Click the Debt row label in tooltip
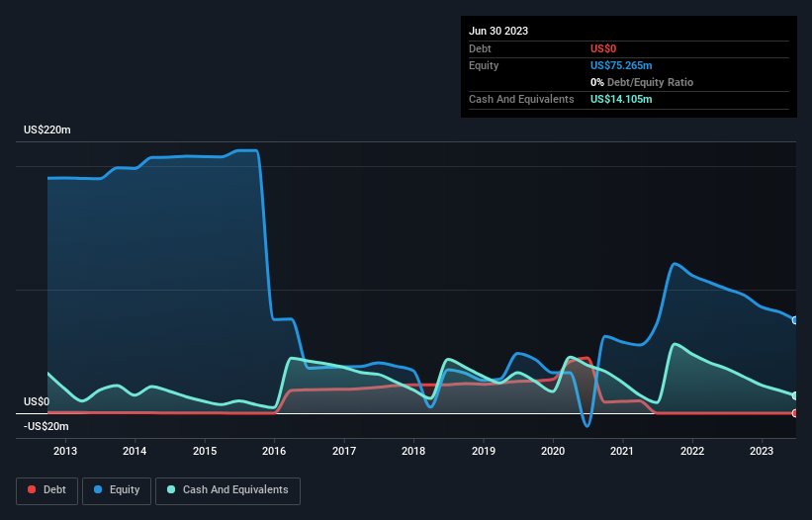Viewport: 812px width, 520px height. (480, 48)
